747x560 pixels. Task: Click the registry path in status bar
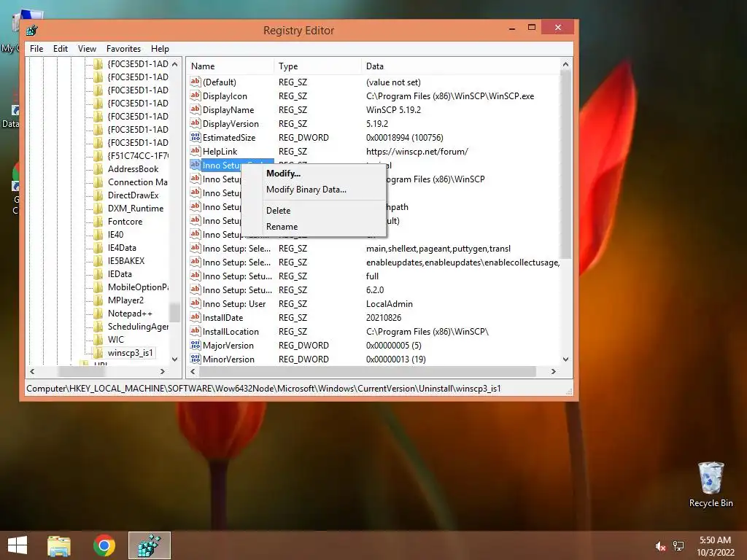(263, 389)
